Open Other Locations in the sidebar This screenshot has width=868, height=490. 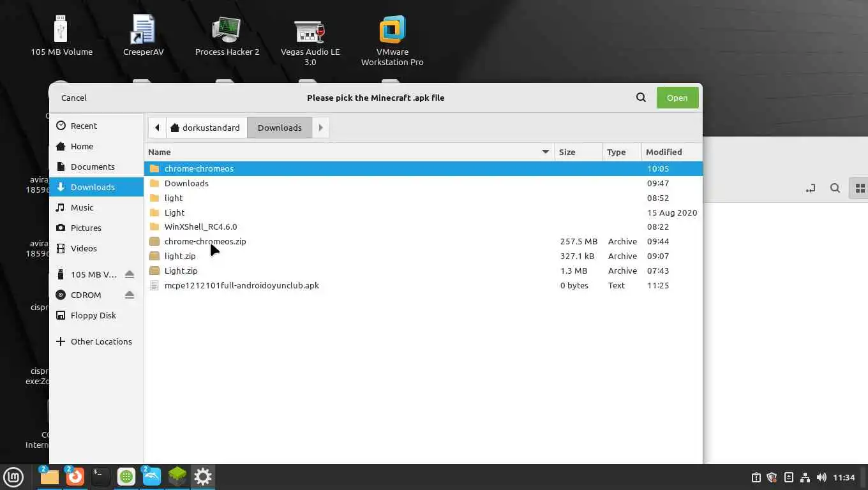point(96,341)
